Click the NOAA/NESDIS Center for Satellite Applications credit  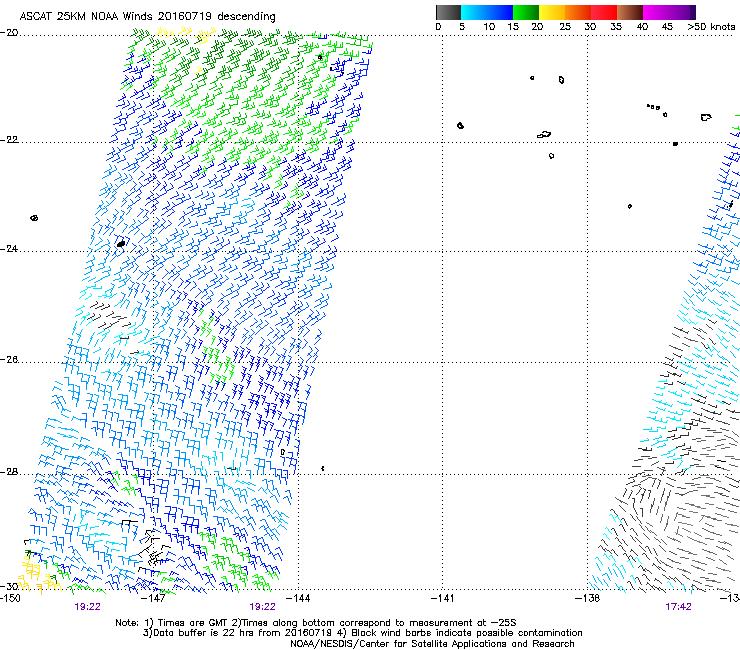point(432,644)
